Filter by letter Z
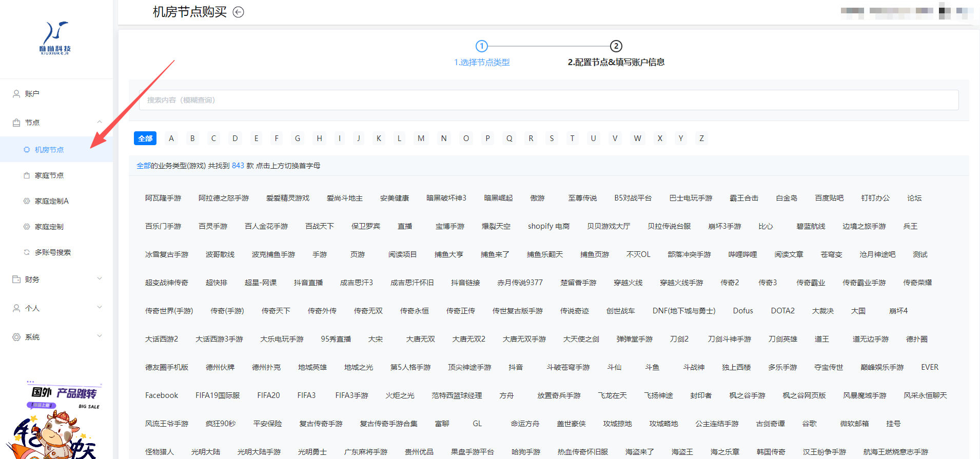This screenshot has width=980, height=459. [701, 138]
